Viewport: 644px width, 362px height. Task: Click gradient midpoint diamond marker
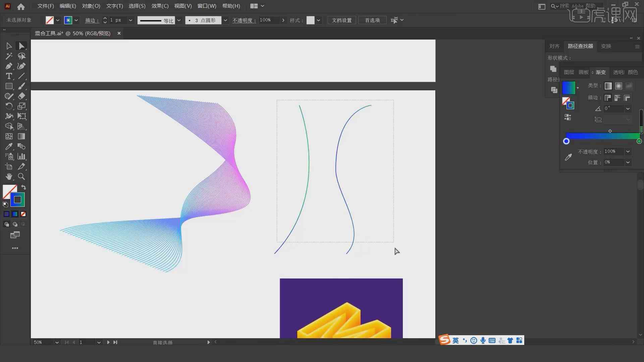(610, 131)
